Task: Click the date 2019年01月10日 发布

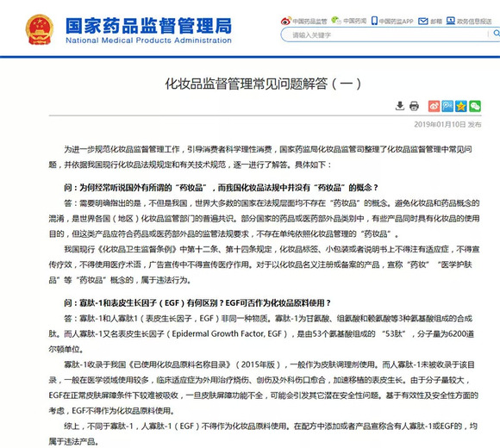Action: pyautogui.click(x=447, y=124)
